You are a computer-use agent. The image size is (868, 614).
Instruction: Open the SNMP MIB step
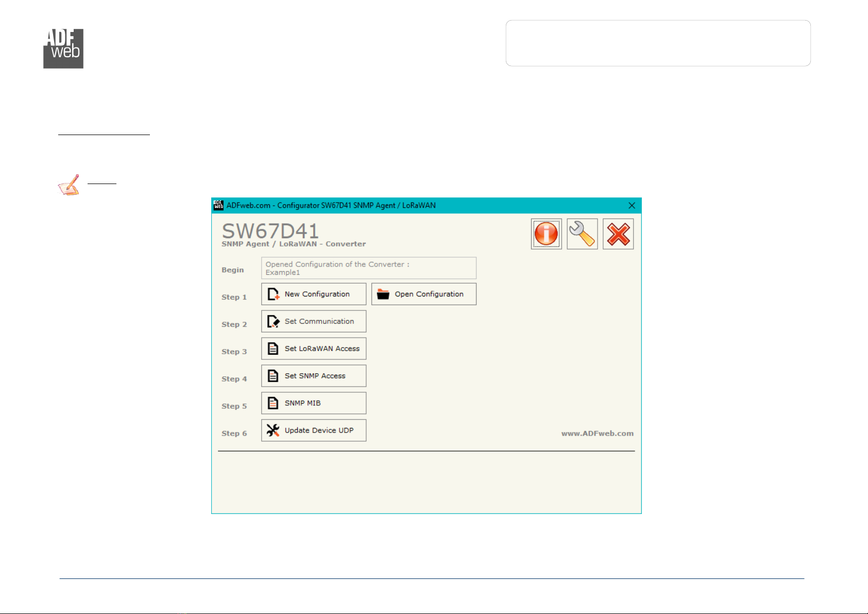314,403
